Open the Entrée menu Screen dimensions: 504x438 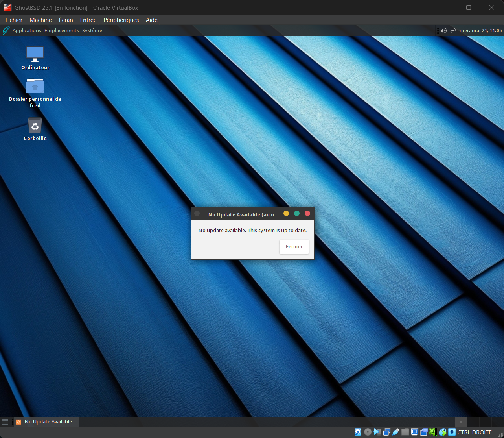click(x=88, y=20)
